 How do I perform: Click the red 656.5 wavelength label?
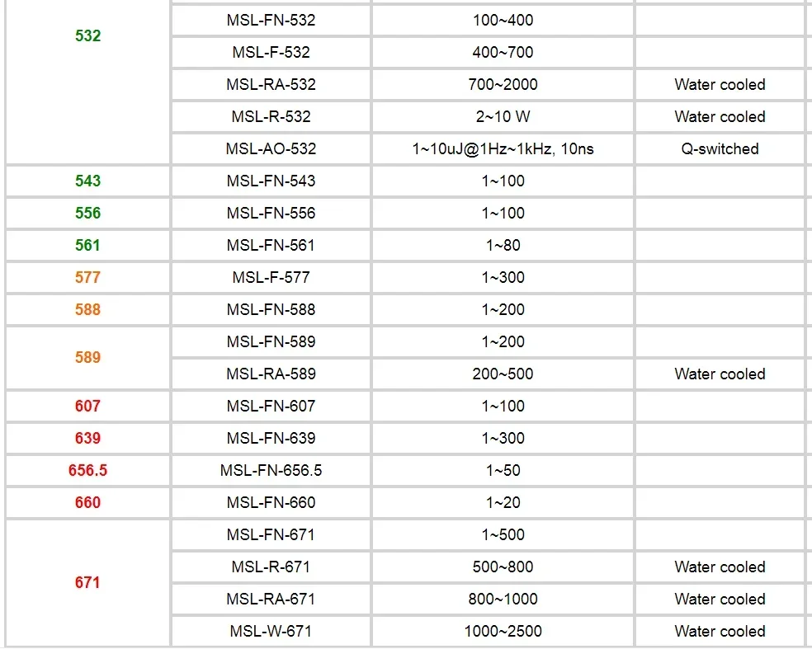point(87,470)
